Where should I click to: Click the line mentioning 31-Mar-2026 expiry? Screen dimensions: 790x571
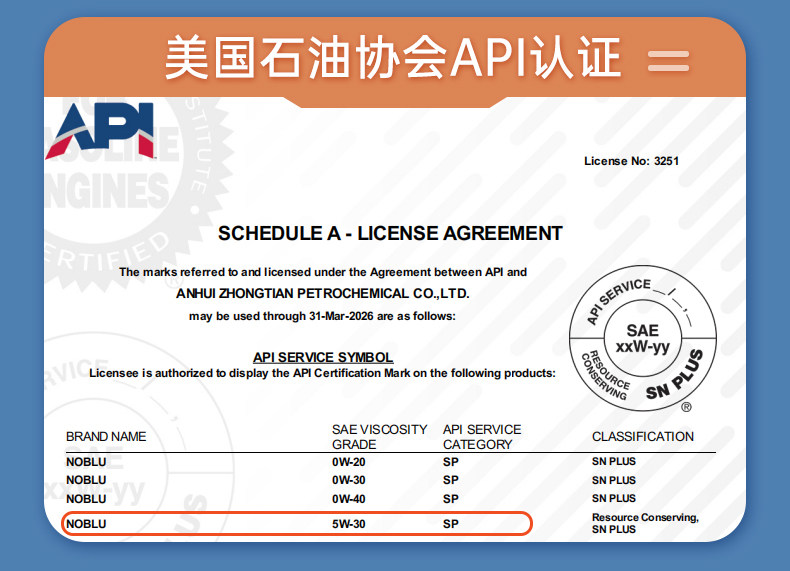322,316
